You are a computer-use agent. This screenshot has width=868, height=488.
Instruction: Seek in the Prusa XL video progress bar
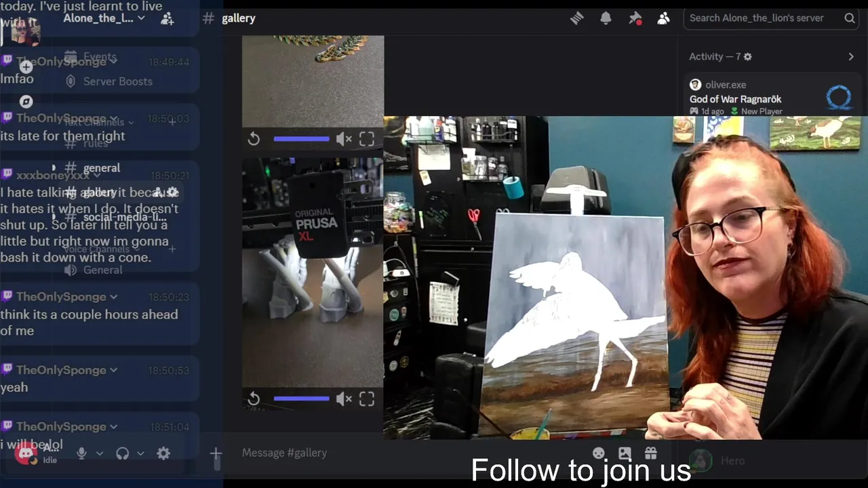(301, 399)
